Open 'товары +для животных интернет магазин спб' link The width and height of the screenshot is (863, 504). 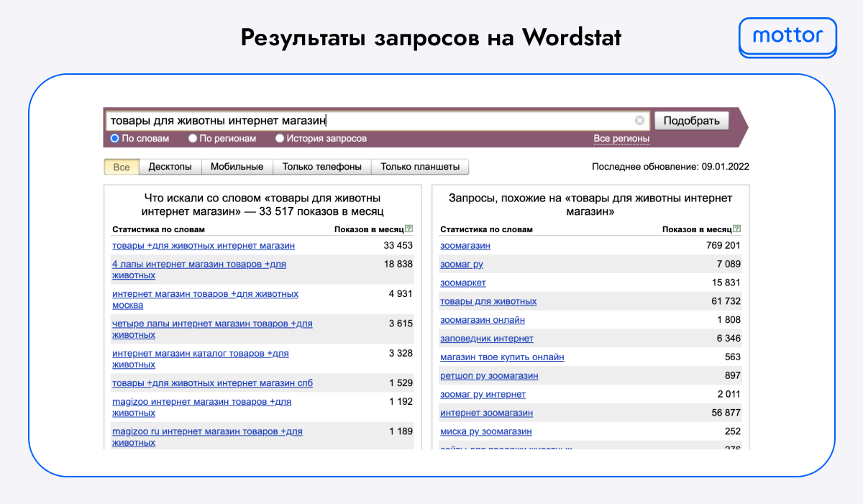[x=213, y=383]
